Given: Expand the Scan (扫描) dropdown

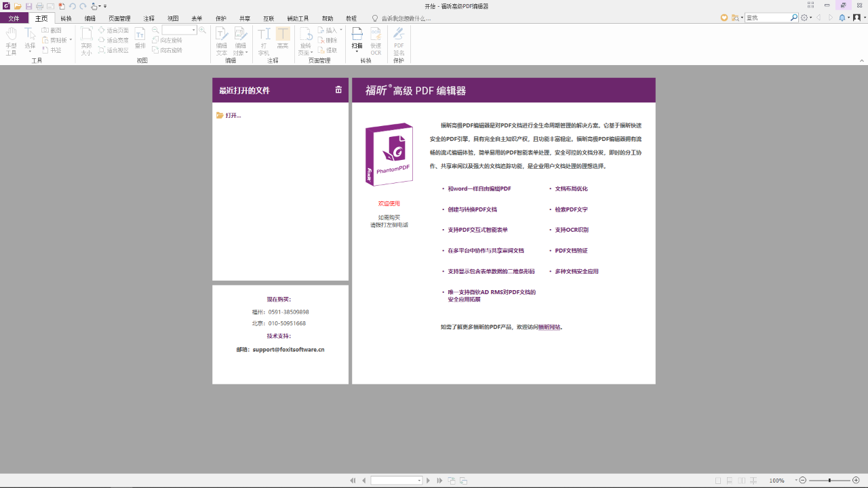Looking at the screenshot, I should click(357, 52).
